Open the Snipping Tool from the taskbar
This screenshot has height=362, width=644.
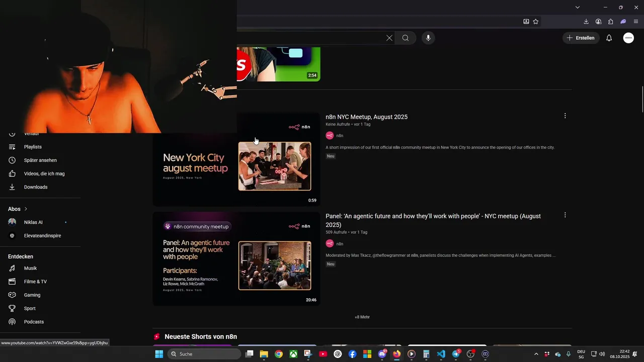point(308,354)
